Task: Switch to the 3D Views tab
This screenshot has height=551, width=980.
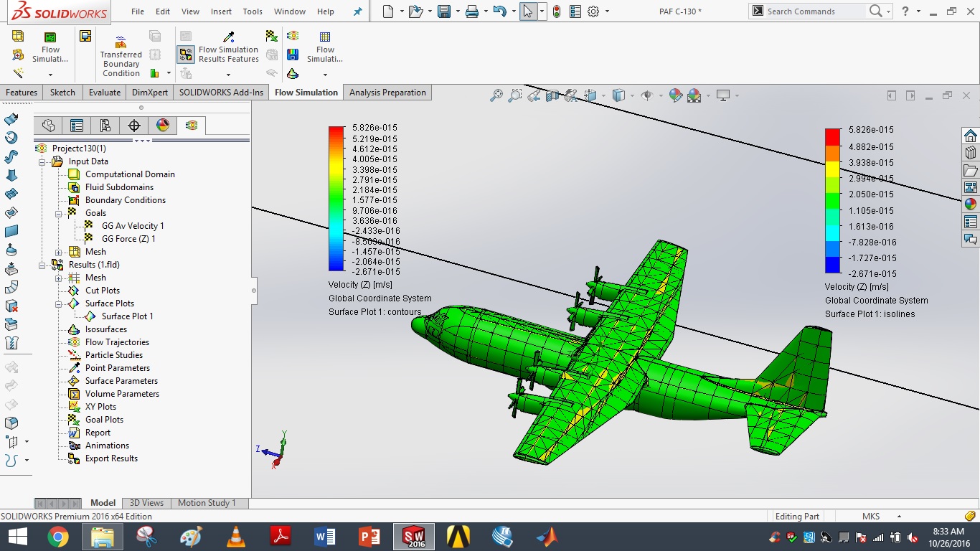Action: [x=146, y=503]
